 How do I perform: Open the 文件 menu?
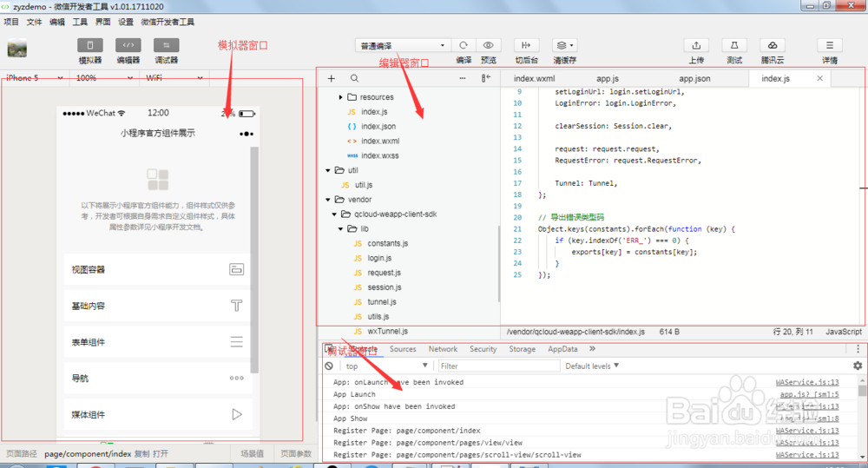pyautogui.click(x=34, y=23)
